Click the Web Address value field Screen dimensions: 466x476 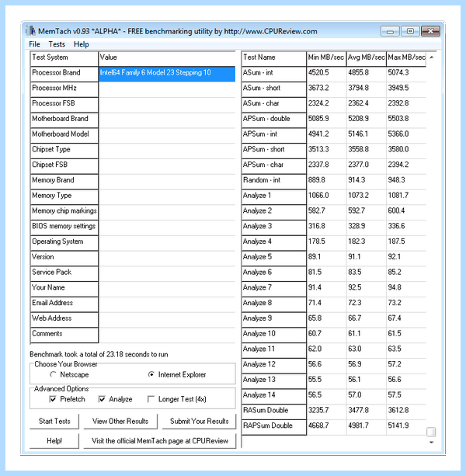point(167,320)
